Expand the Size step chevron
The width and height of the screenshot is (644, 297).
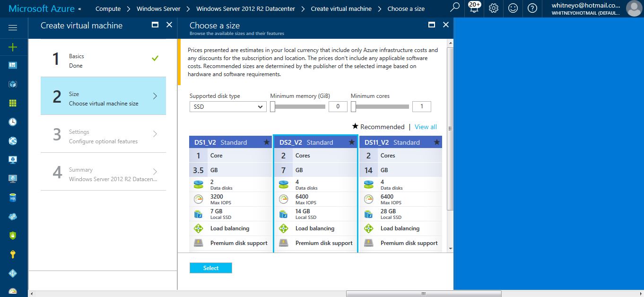pos(155,96)
